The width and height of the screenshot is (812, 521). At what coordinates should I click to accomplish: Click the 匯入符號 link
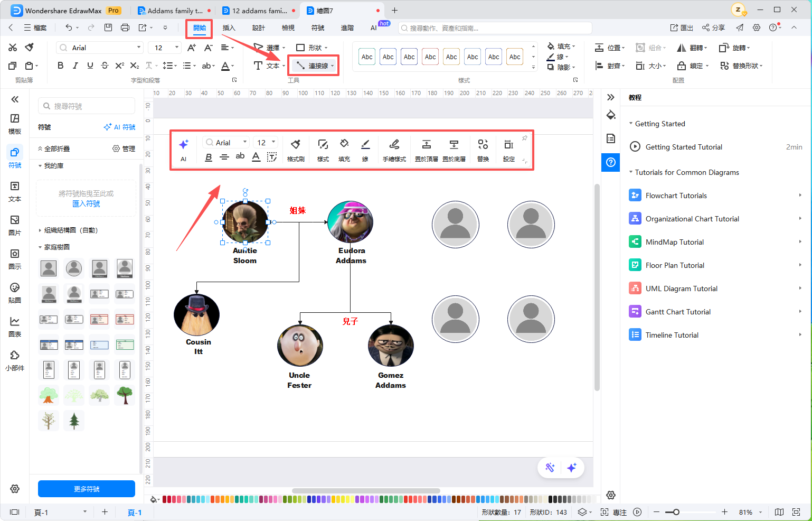coord(86,203)
